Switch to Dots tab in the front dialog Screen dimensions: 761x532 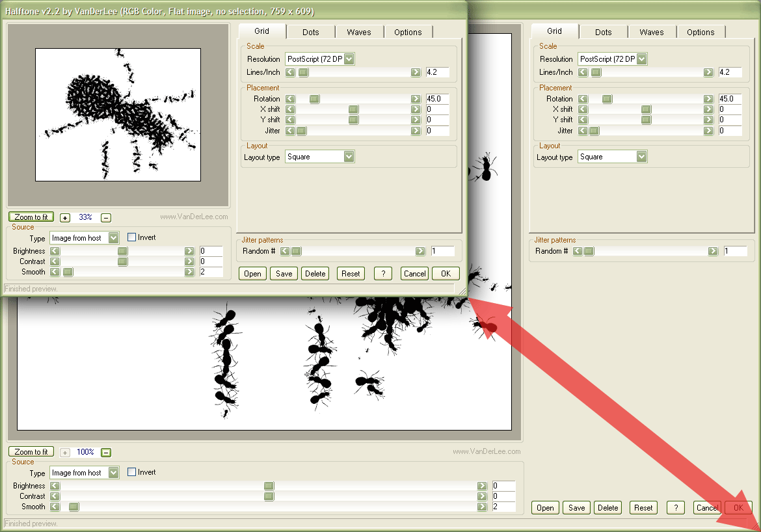click(310, 32)
